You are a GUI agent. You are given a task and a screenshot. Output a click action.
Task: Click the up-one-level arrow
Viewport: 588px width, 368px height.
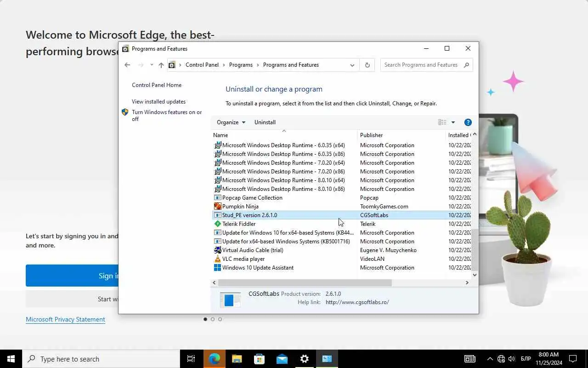[161, 65]
